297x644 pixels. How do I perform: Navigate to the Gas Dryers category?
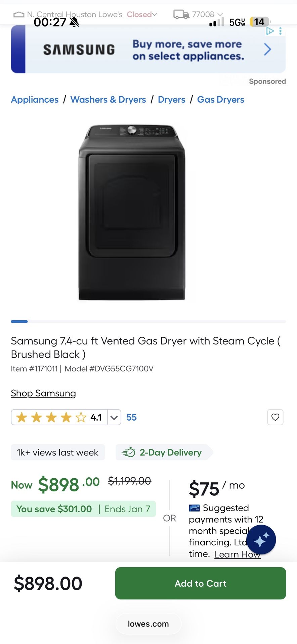tap(220, 100)
